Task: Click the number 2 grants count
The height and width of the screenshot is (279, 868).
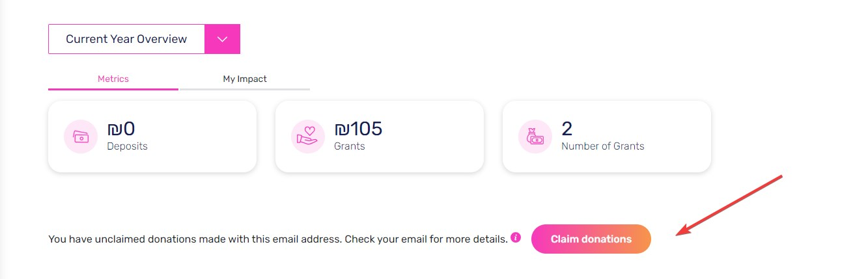Action: click(x=567, y=129)
